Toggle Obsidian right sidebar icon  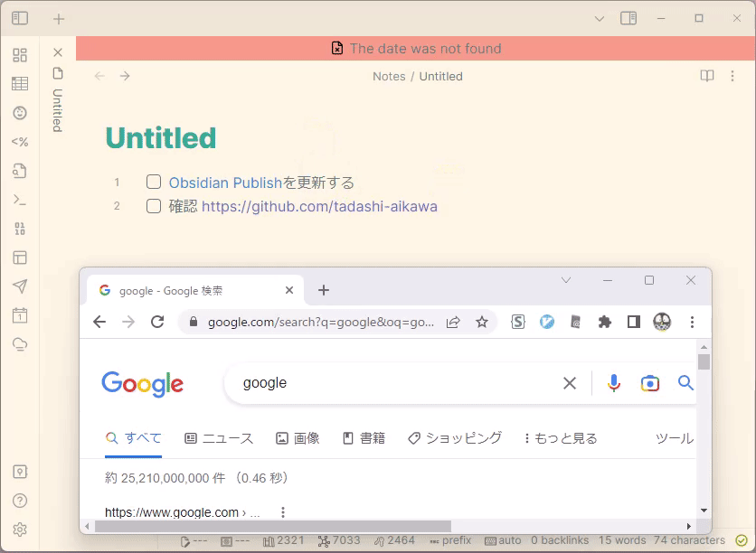click(x=628, y=18)
